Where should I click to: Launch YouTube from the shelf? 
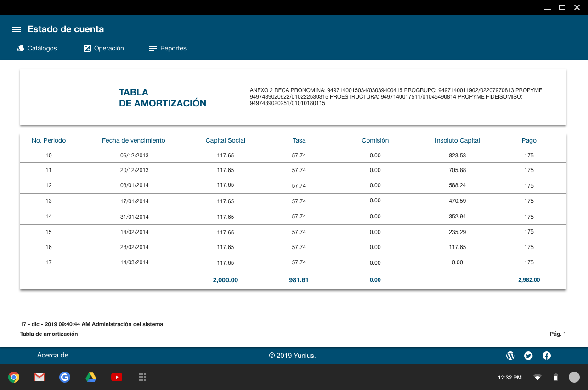pyautogui.click(x=117, y=377)
